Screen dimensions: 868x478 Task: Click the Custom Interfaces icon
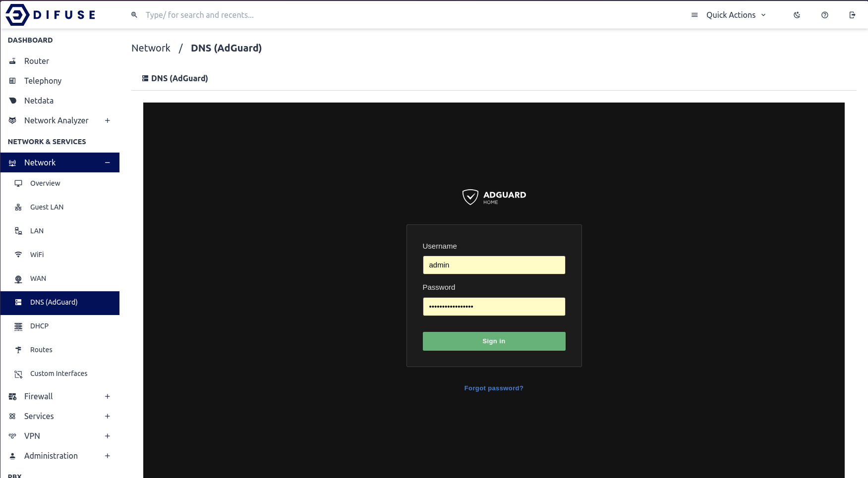point(18,374)
